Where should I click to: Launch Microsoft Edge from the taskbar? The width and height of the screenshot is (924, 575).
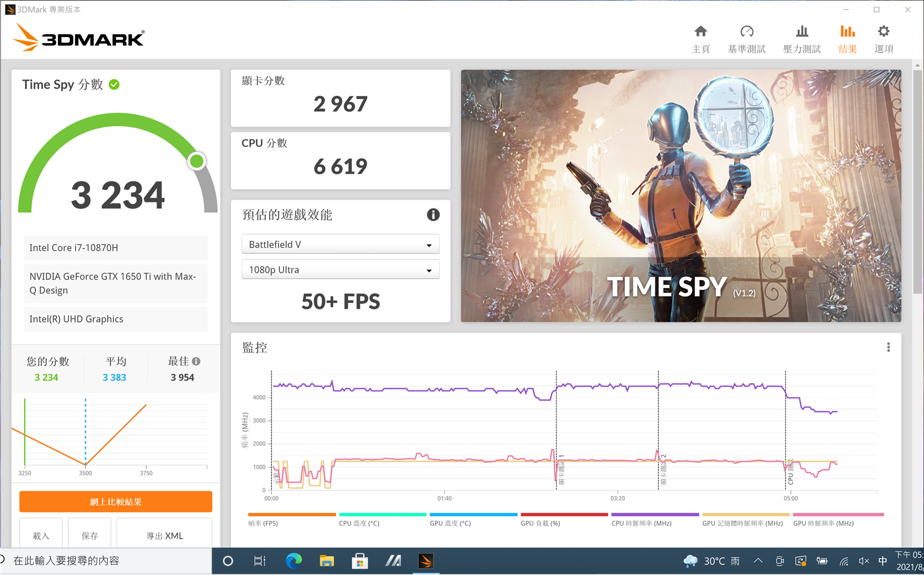coord(294,561)
